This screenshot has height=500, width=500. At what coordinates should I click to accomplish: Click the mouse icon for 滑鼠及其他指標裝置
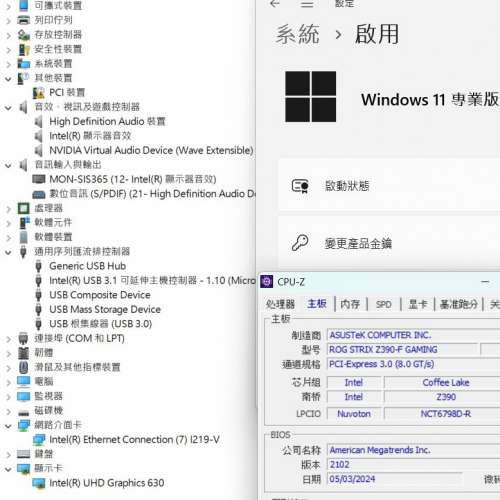coord(23,367)
